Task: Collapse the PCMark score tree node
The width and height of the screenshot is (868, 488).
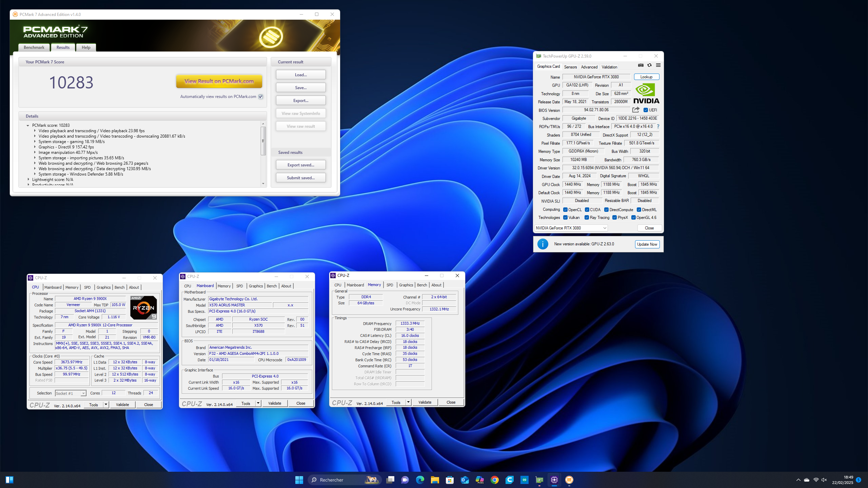Action: (28, 125)
